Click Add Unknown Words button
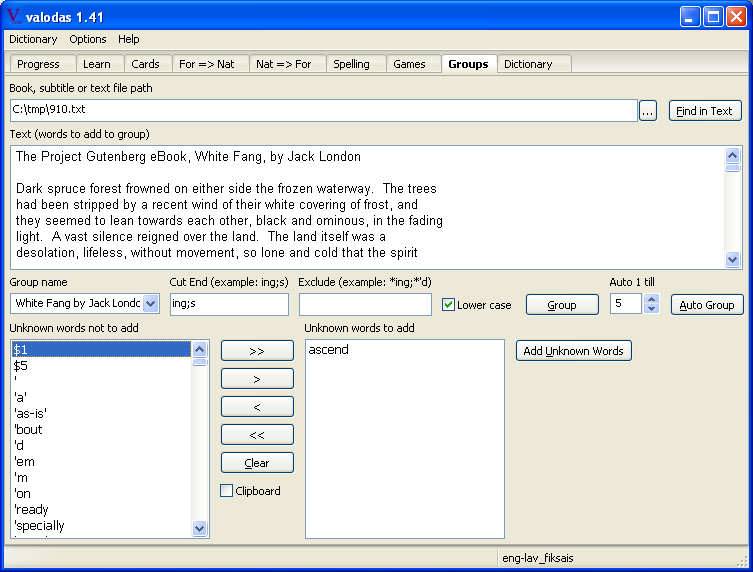 pos(573,351)
